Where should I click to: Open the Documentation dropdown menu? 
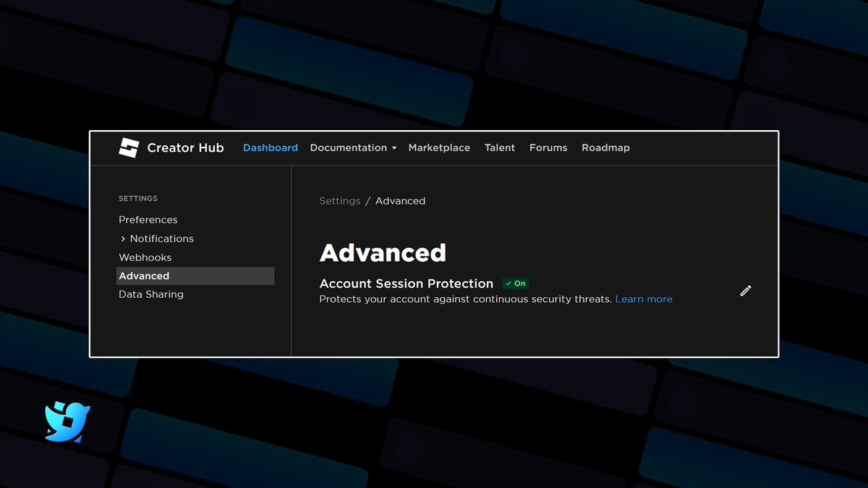coord(353,147)
